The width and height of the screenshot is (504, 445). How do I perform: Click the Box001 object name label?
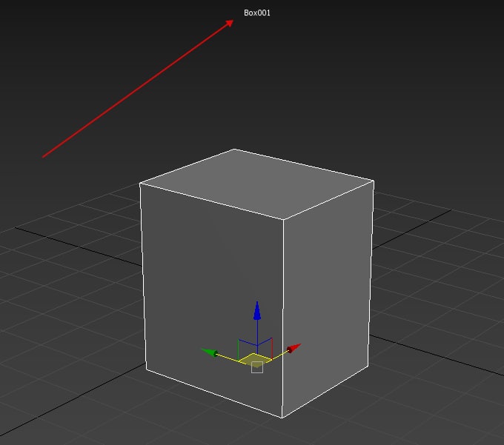tap(257, 13)
